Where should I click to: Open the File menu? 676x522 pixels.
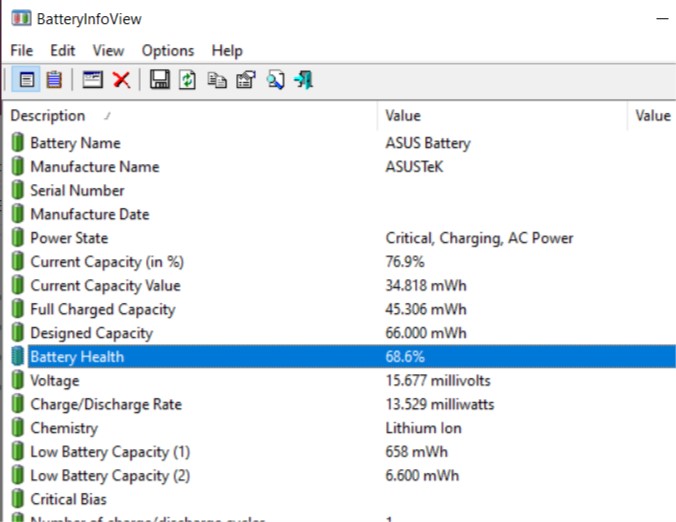point(22,50)
